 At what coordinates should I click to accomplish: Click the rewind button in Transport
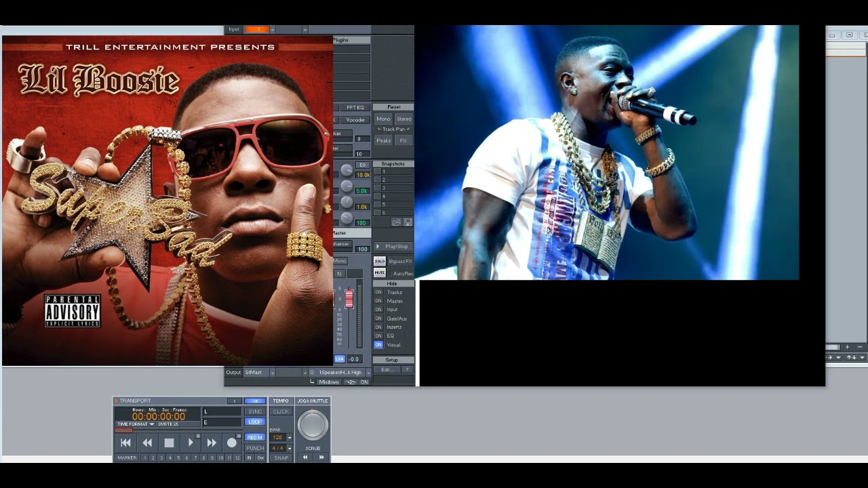pyautogui.click(x=147, y=443)
